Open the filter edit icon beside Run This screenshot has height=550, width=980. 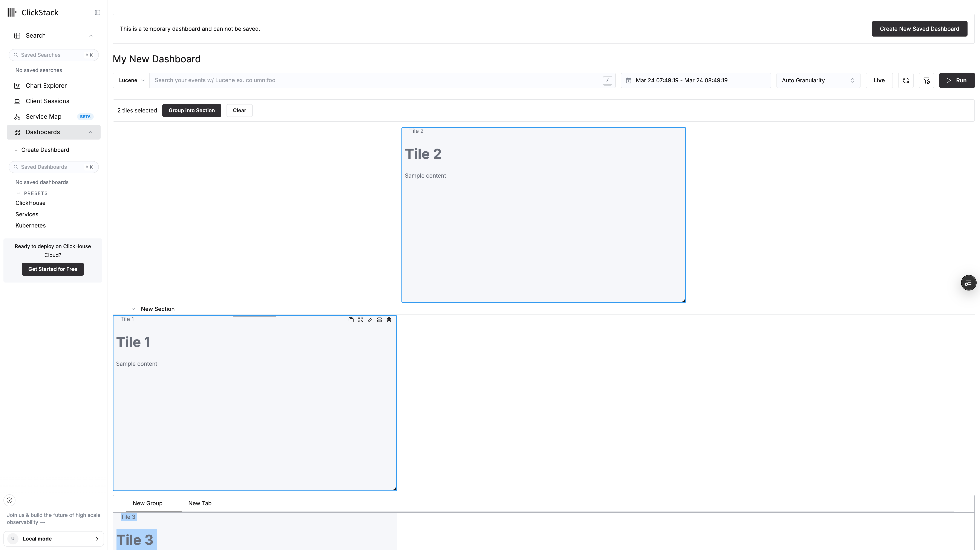(x=926, y=80)
